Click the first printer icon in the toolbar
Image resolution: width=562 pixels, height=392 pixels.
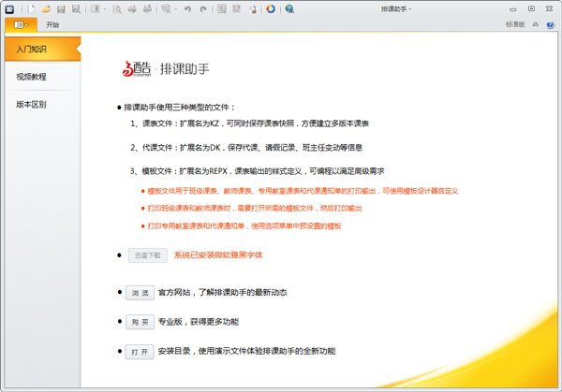pos(132,9)
